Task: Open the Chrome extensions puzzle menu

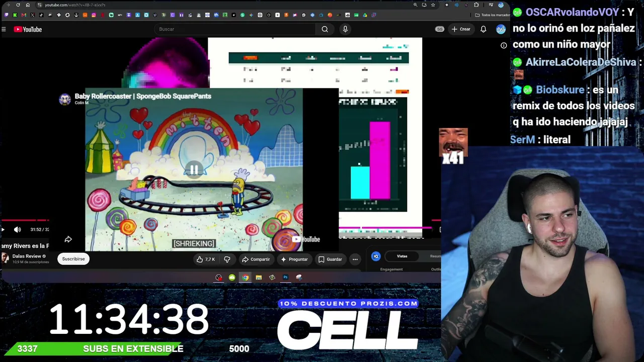Action: (x=476, y=5)
